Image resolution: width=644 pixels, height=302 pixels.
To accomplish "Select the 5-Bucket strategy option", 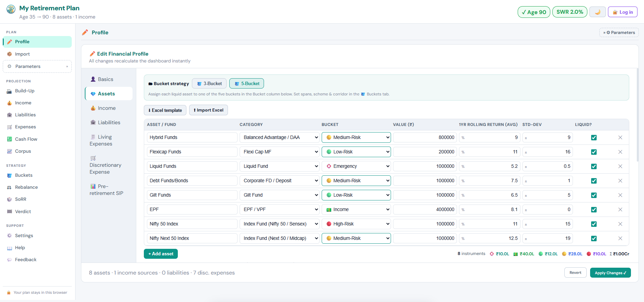I will [x=246, y=83].
